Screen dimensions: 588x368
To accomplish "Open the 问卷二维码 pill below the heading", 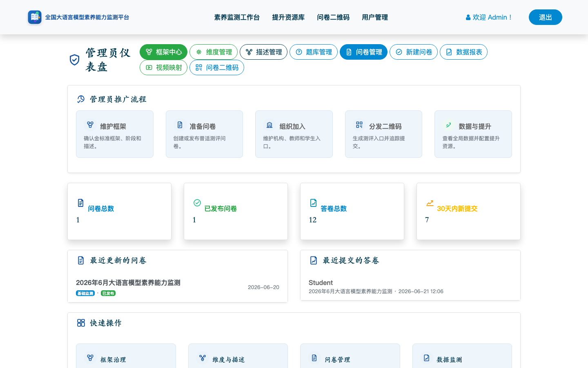I will tap(217, 67).
